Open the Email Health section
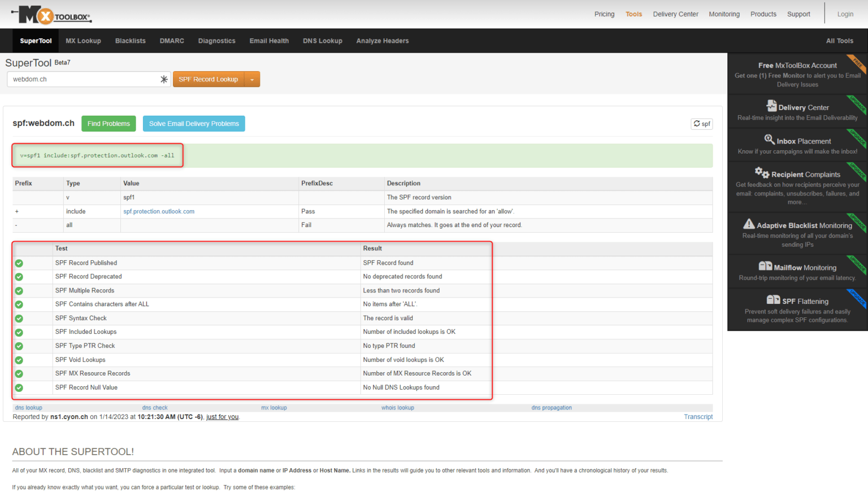This screenshot has height=493, width=868. (x=269, y=41)
